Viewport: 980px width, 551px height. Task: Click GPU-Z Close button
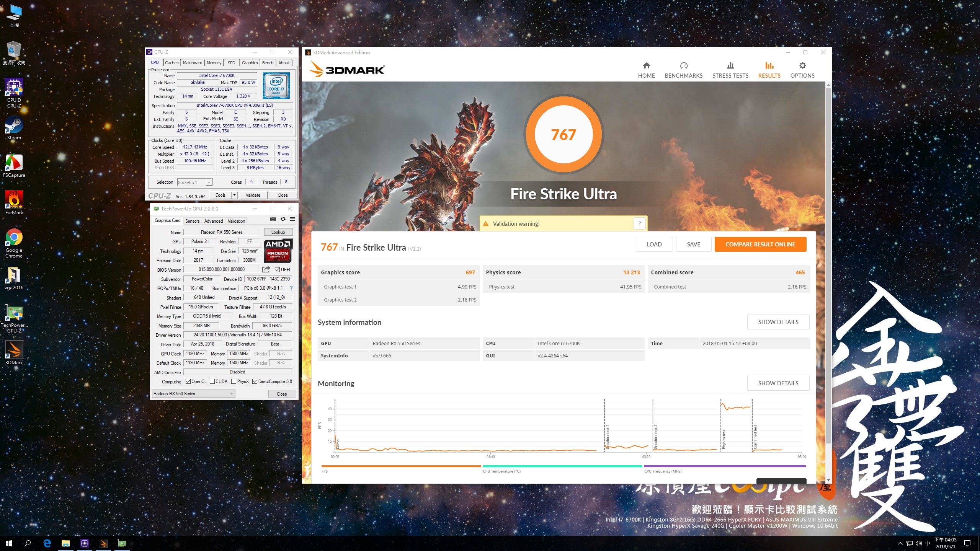coord(282,394)
